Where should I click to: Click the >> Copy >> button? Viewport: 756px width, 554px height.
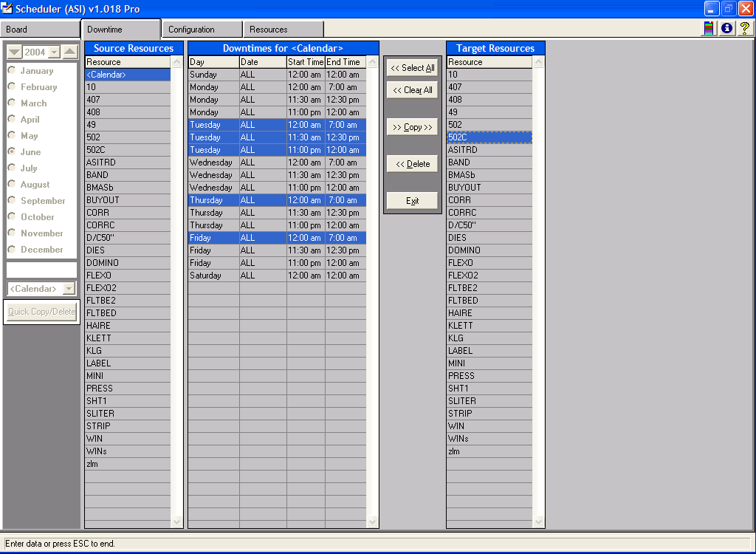coord(412,127)
